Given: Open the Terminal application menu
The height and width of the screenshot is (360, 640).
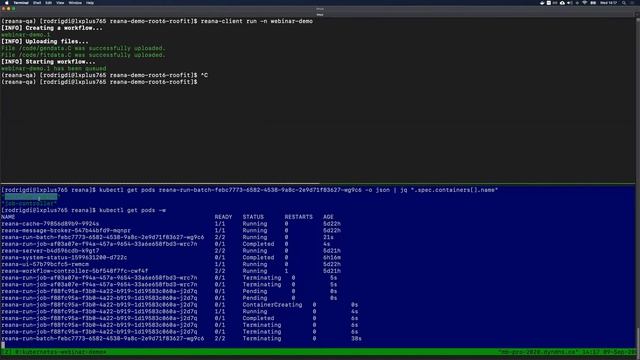Looking at the screenshot, I should [21, 2].
